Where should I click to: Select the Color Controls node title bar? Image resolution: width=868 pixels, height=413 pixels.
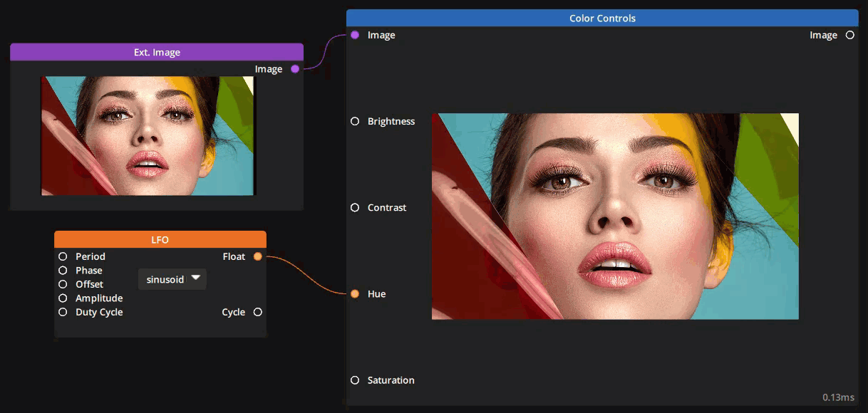(x=602, y=18)
